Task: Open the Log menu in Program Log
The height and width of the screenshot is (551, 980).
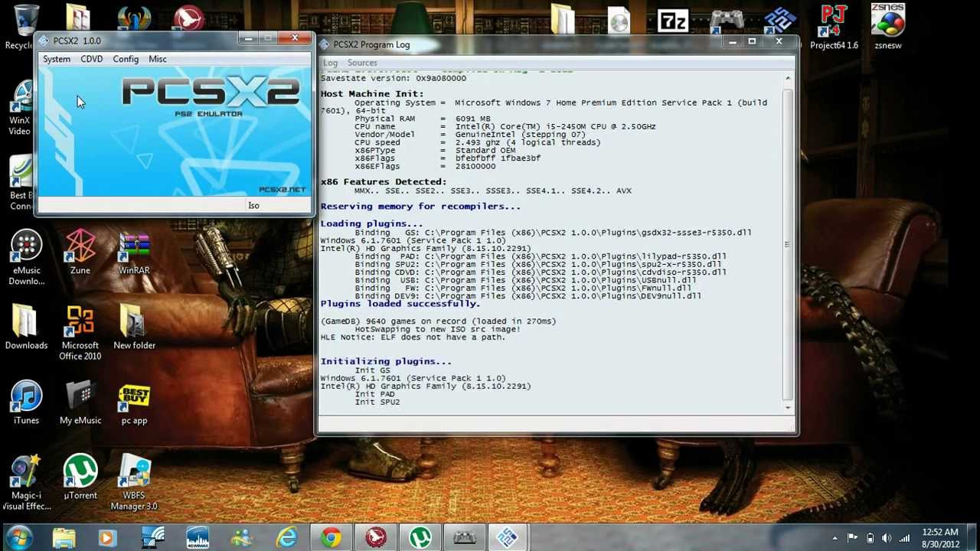Action: tap(330, 63)
